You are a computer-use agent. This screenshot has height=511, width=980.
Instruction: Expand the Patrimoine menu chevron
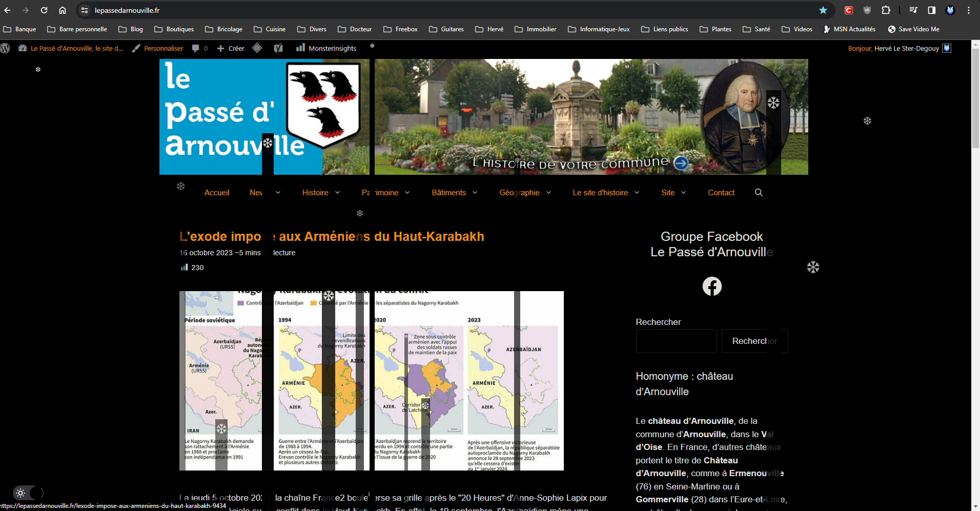point(407,193)
